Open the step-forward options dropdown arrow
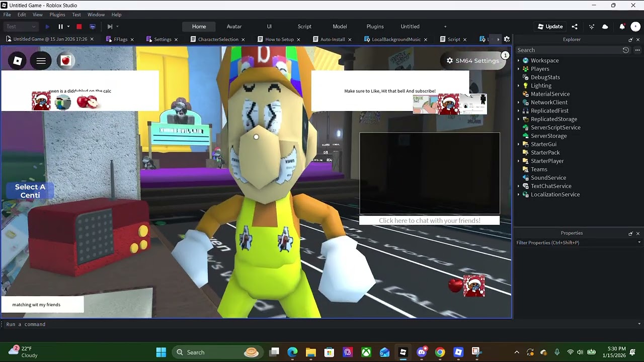 117,27
